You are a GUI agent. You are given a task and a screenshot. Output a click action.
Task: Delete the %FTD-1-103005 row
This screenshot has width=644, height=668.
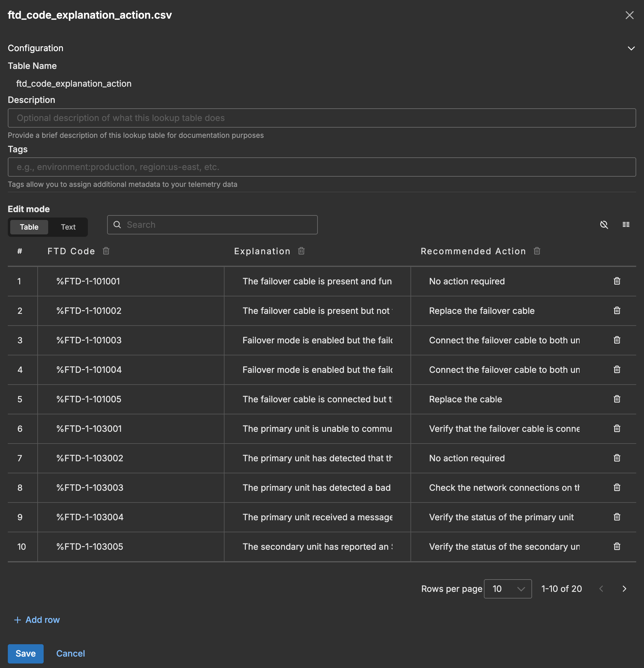pyautogui.click(x=617, y=546)
